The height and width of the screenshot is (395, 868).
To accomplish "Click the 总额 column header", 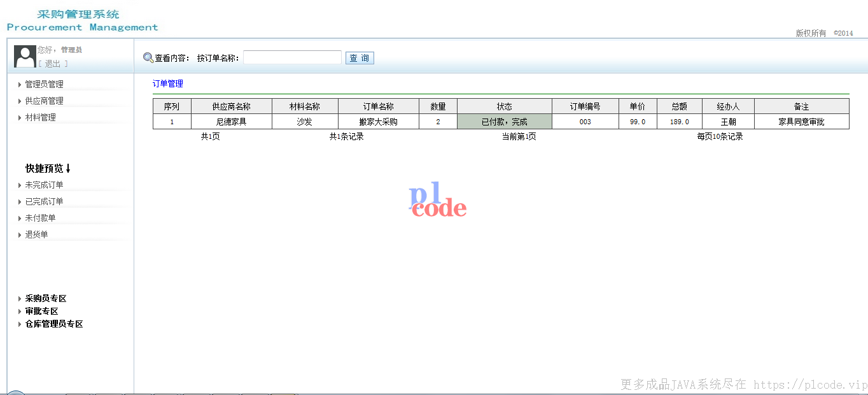I will point(680,106).
